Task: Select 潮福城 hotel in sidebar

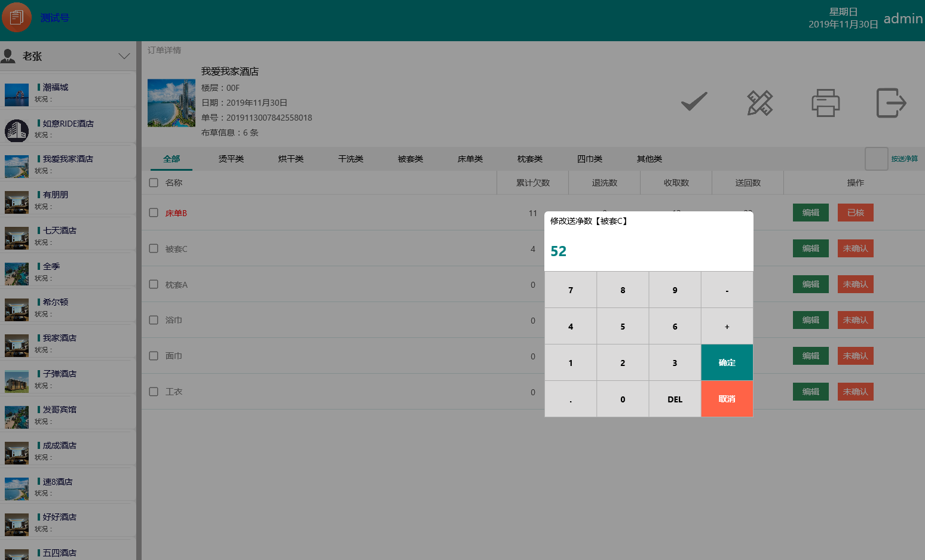Action: tap(68, 93)
